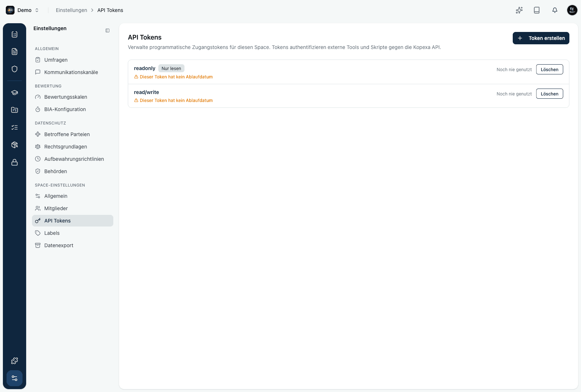581x392 pixels.
Task: Open Kommunikationskanäle settings
Action: (x=73, y=72)
